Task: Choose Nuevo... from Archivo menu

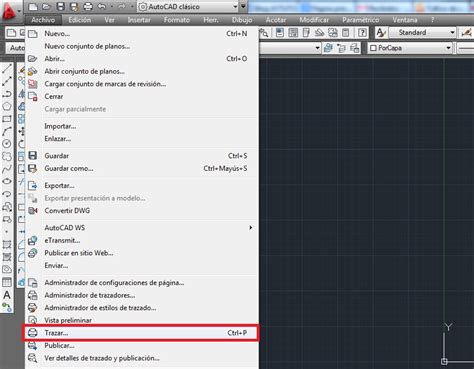Action: coord(142,34)
